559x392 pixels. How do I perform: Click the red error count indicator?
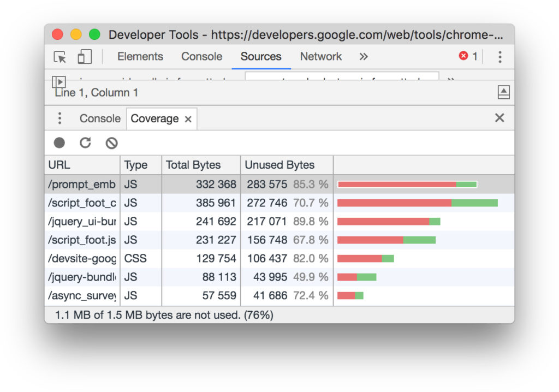point(468,56)
